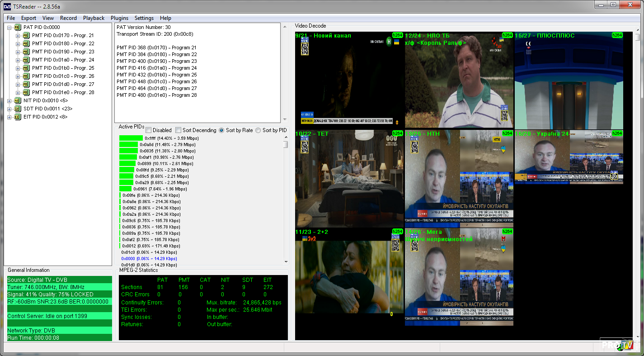This screenshot has height=356, width=644.
Task: Select PMT PID 0x01c0 - Progr. 26 item
Action: pos(63,76)
